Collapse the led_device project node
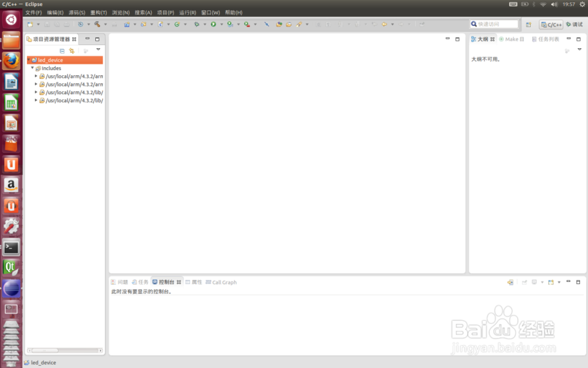Image resolution: width=588 pixels, height=368 pixels. pos(29,60)
